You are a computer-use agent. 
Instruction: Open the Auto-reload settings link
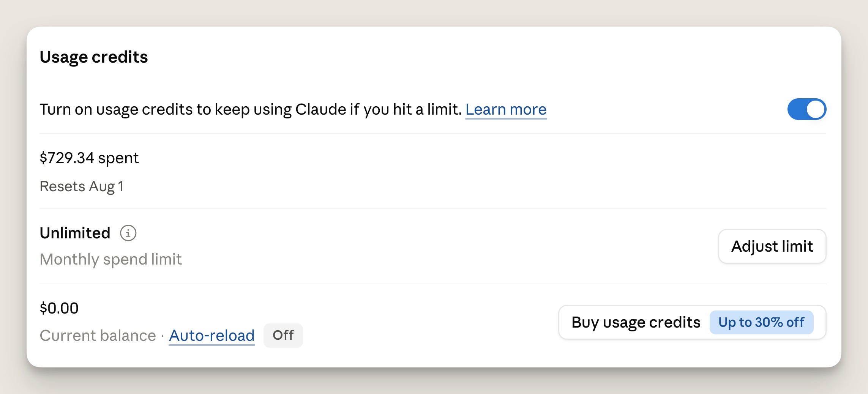coord(211,336)
